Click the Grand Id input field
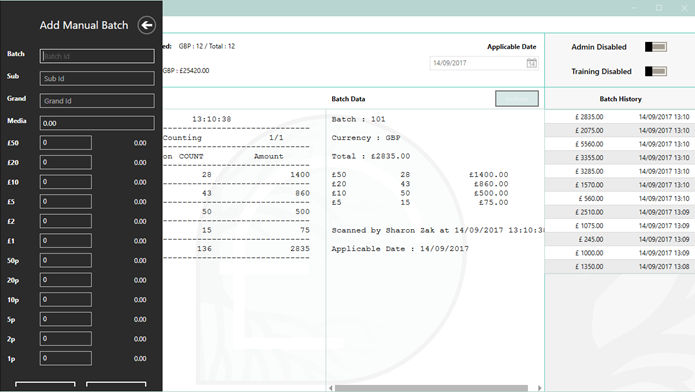 pos(97,101)
